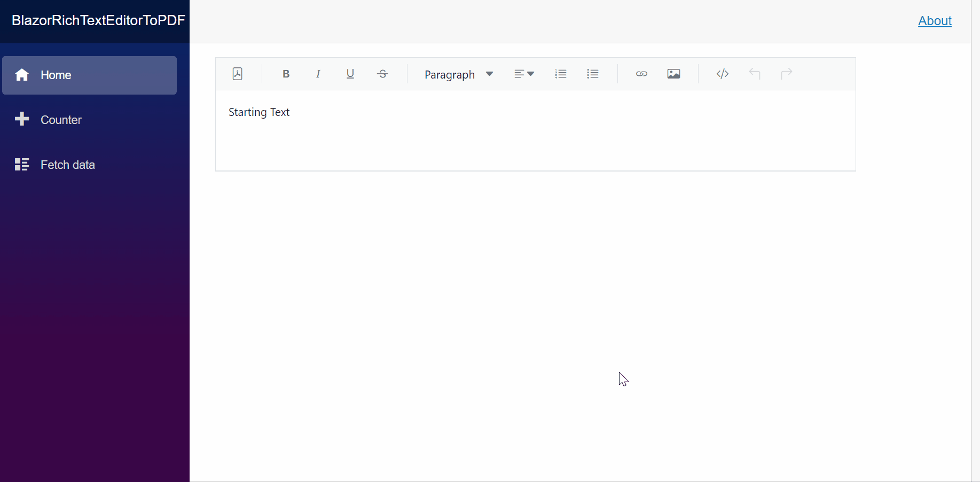
Task: Click the Redo arrow
Action: coord(787,74)
